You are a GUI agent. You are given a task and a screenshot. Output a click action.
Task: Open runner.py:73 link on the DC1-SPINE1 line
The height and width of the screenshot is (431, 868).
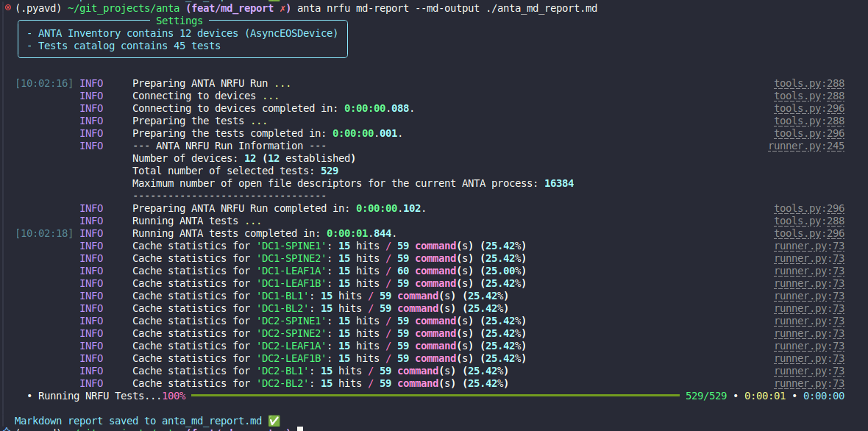point(809,246)
